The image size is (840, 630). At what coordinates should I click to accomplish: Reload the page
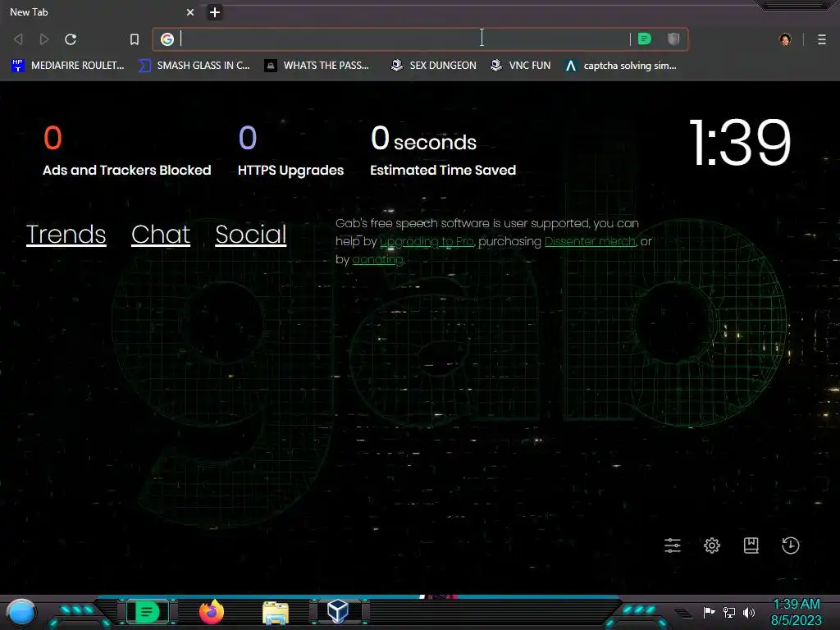[x=71, y=39]
